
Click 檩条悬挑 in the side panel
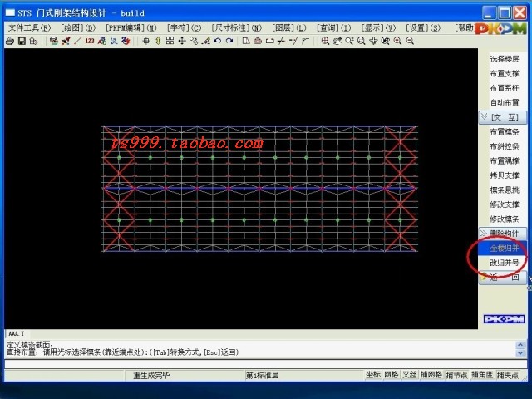tap(505, 190)
